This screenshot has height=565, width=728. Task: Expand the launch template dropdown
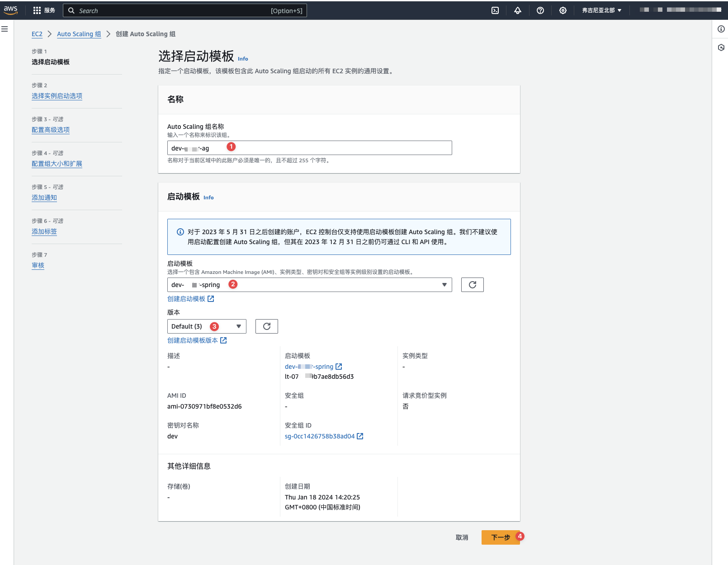(x=310, y=285)
